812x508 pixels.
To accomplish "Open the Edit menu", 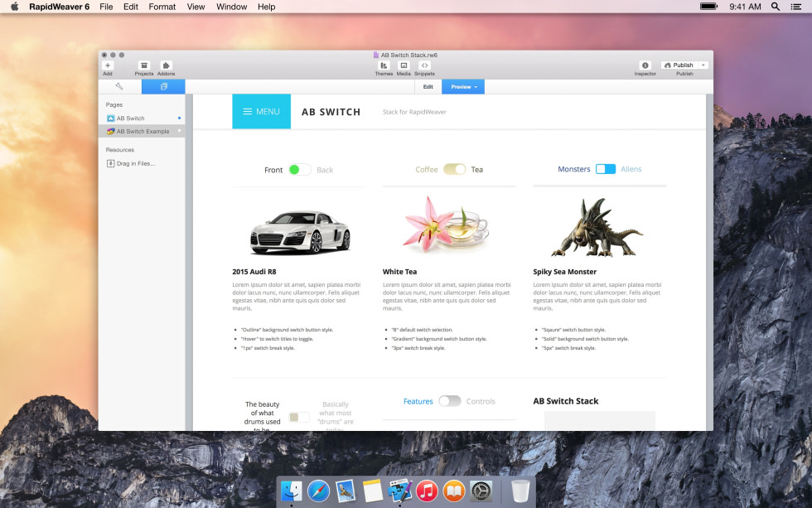I will click(x=131, y=7).
